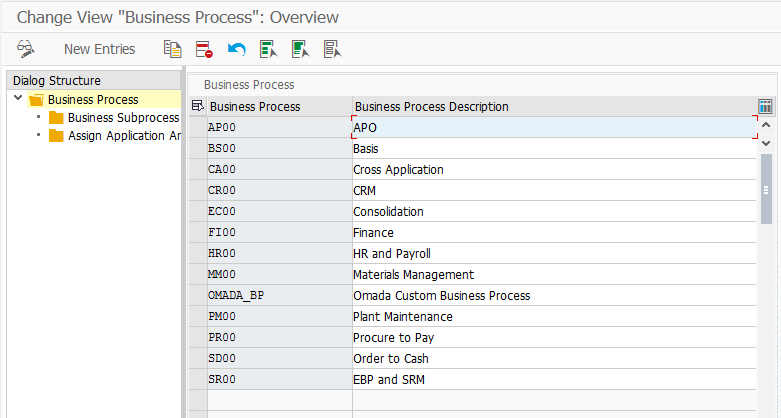Click the Business Process Description column header

click(x=554, y=107)
